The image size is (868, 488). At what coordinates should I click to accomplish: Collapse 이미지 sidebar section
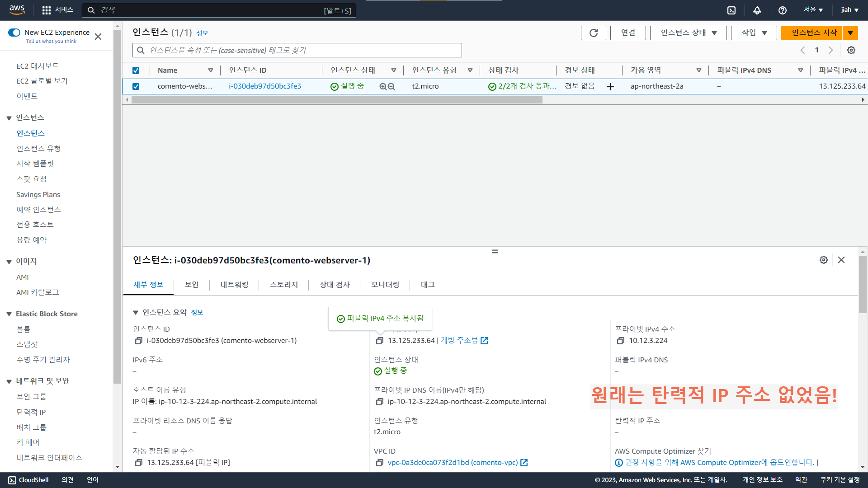(9, 262)
